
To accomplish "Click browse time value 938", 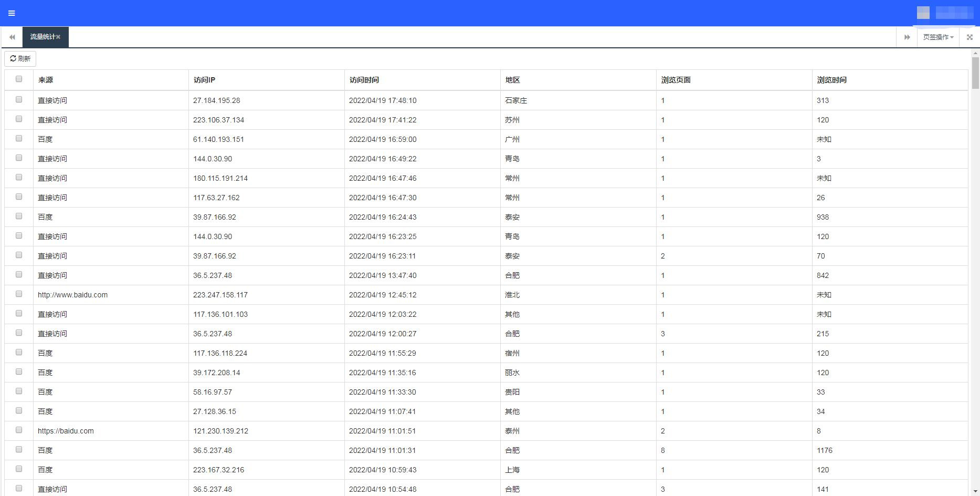I will tap(823, 217).
